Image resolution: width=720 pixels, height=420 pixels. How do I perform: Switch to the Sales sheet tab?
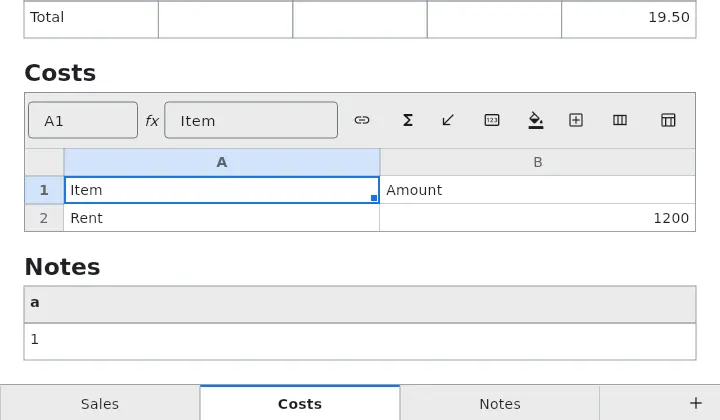100,403
